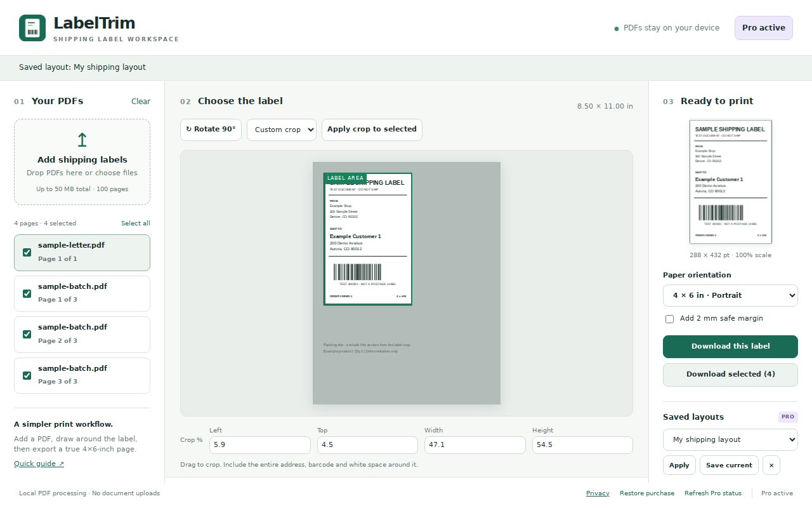Click the Add shipping labels drop zone

82,162
